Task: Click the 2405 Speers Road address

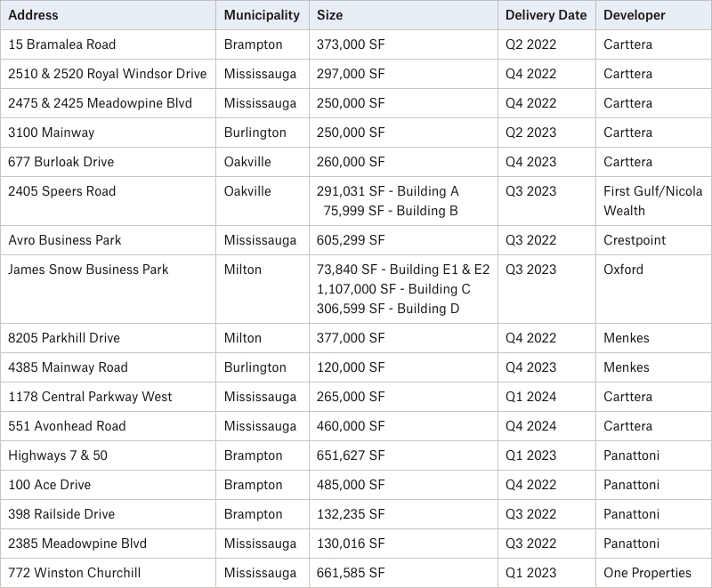Action: (61, 191)
